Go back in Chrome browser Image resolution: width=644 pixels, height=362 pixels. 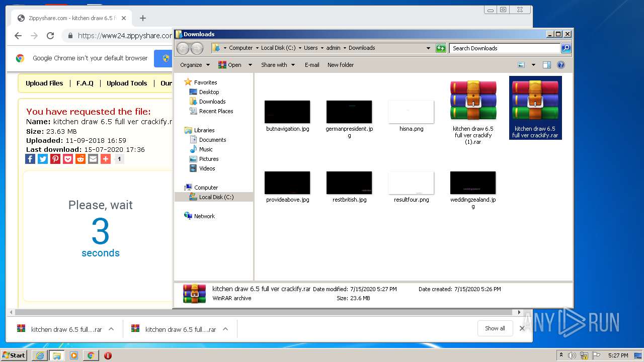(18, 36)
